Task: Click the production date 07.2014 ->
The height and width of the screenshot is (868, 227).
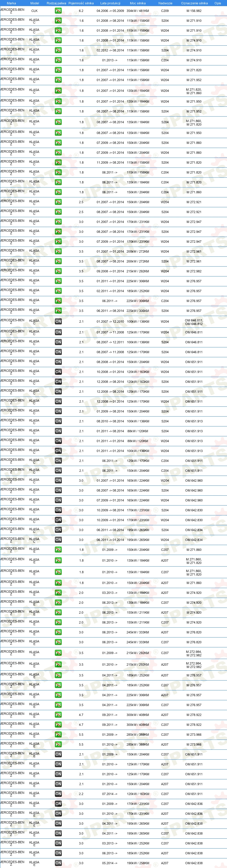Action: click(110, 794)
